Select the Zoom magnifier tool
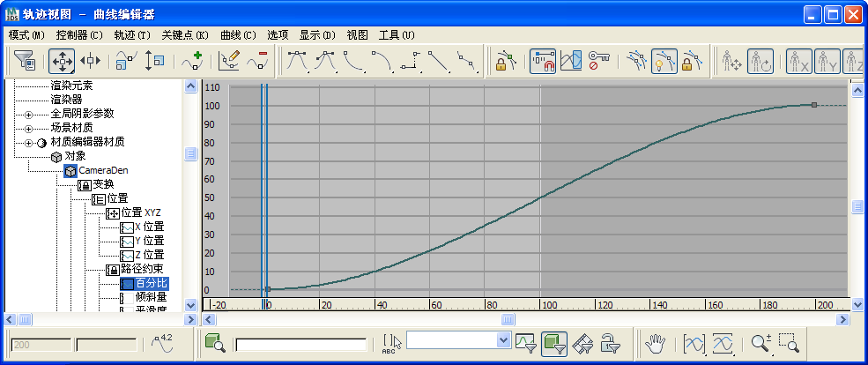 tap(761, 344)
